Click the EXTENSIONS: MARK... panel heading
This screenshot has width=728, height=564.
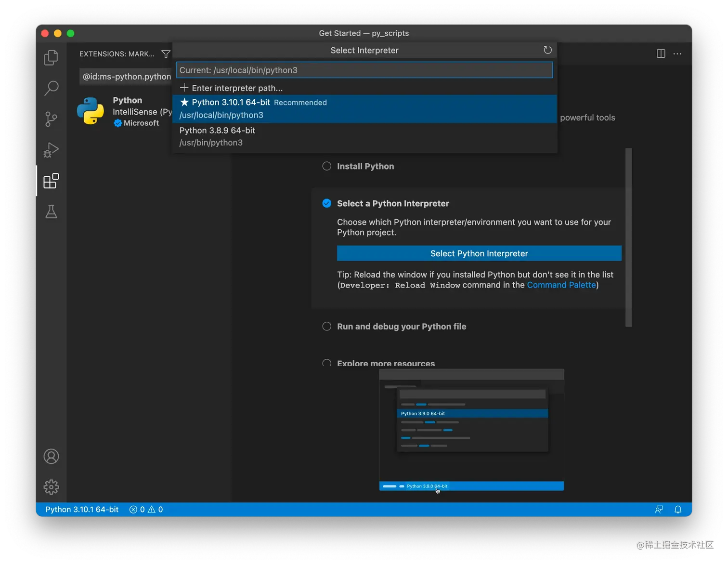tap(117, 54)
